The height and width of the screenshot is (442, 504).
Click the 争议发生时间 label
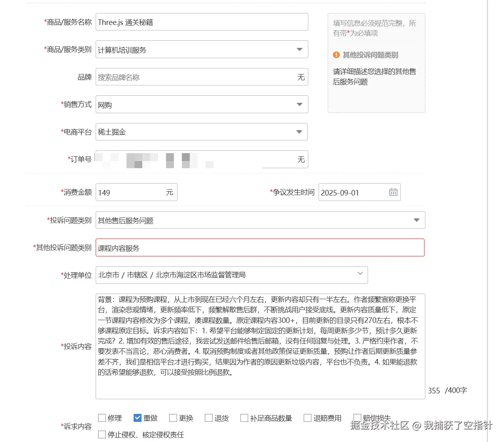pos(292,192)
